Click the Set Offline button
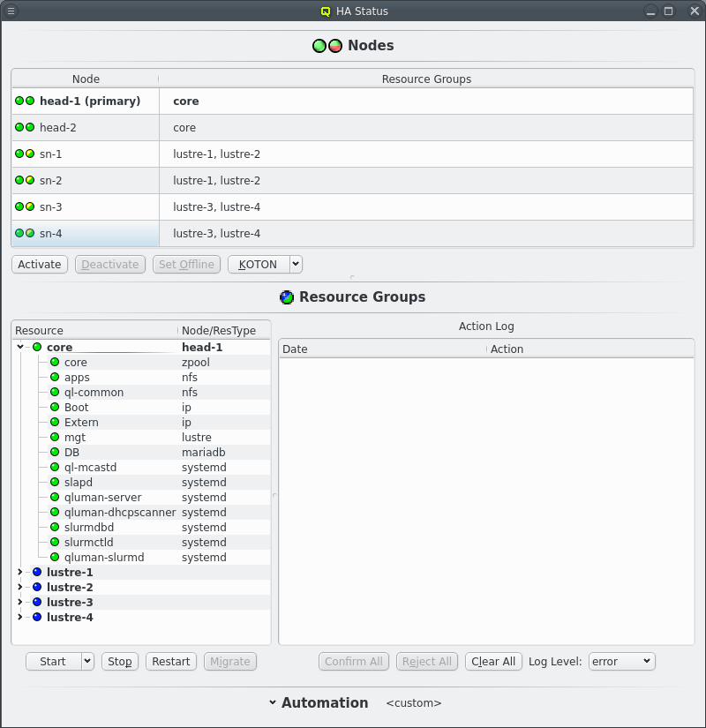Viewport: 706px width, 728px height. click(x=186, y=264)
